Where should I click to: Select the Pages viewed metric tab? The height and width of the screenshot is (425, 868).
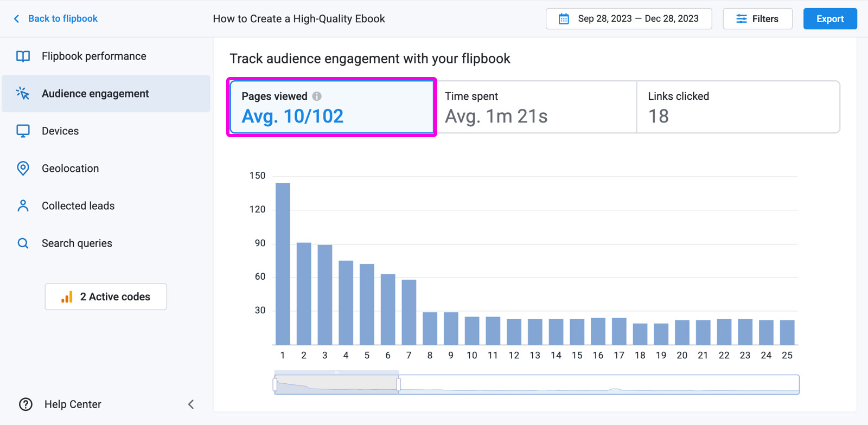point(332,107)
